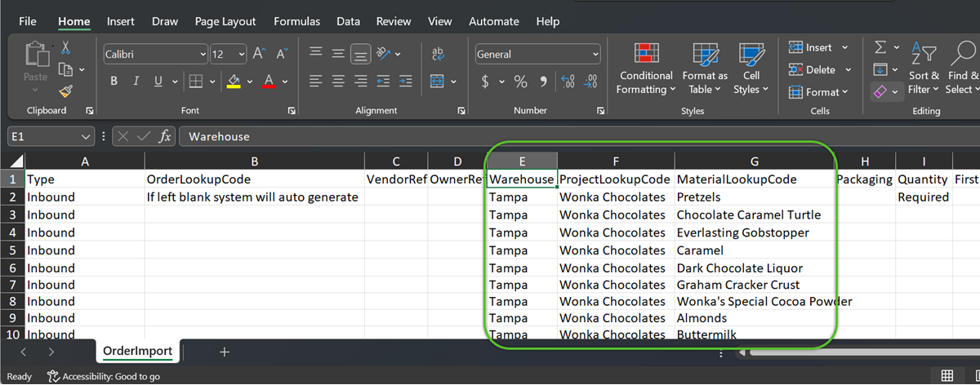Screen dimensions: 980x385
Task: Click the Align Left icon
Action: pos(316,81)
